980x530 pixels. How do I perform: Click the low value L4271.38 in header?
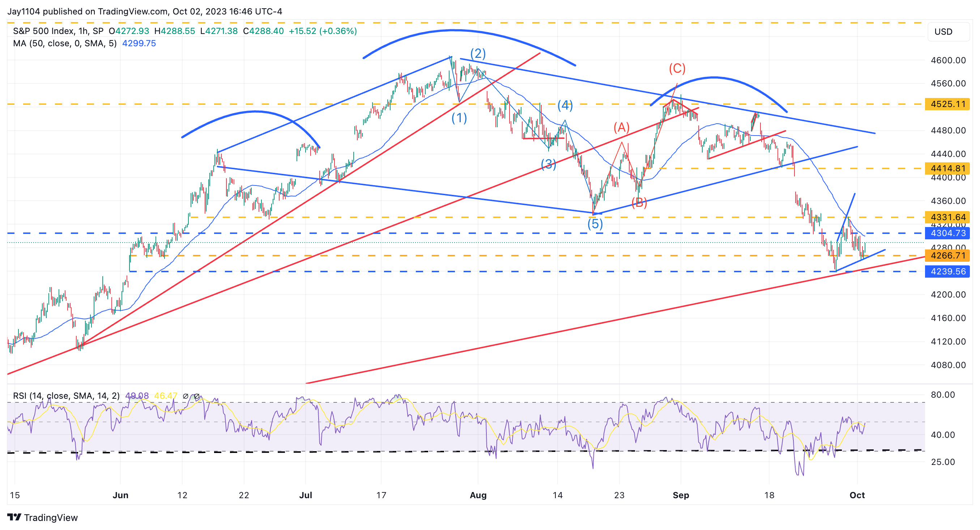(219, 31)
